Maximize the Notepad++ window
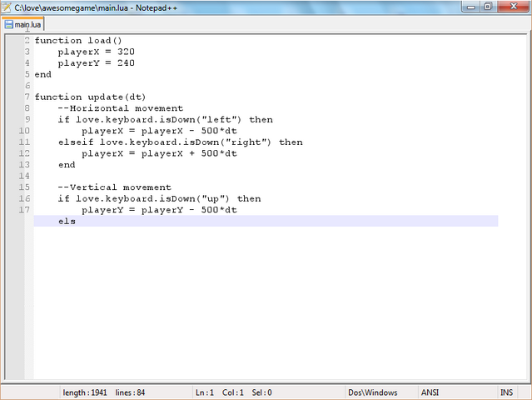The width and height of the screenshot is (532, 400). point(488,7)
